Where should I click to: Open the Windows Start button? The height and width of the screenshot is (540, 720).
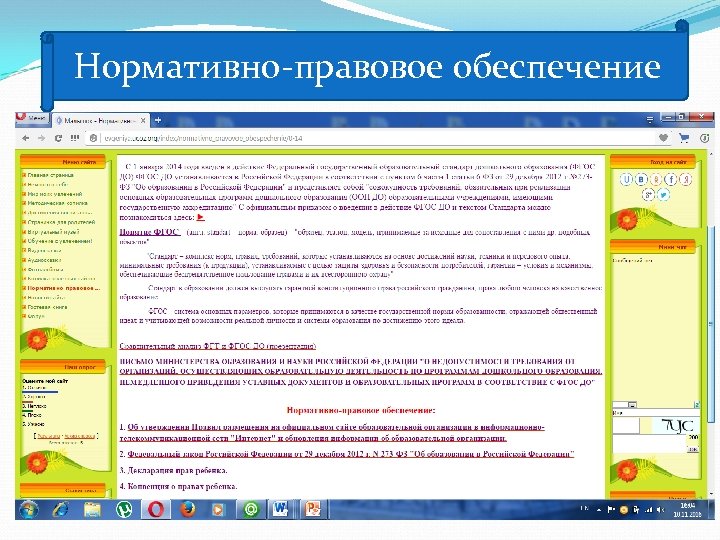28,509
